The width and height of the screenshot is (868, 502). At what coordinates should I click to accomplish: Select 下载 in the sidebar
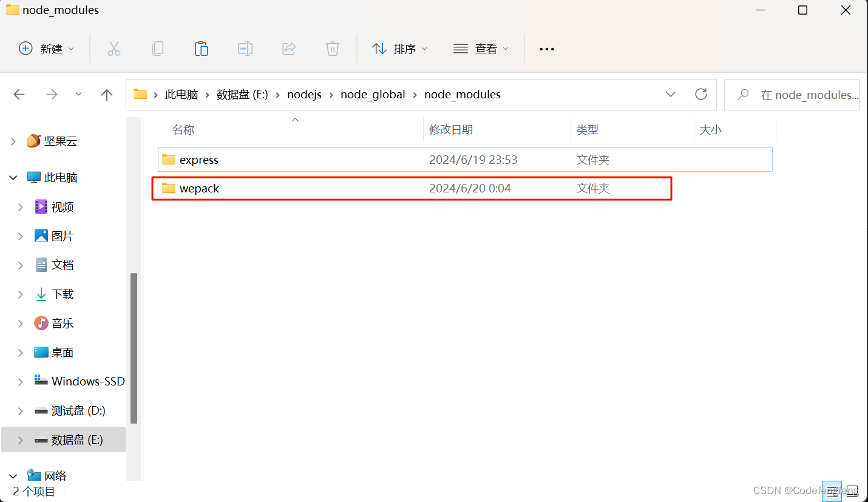(63, 294)
